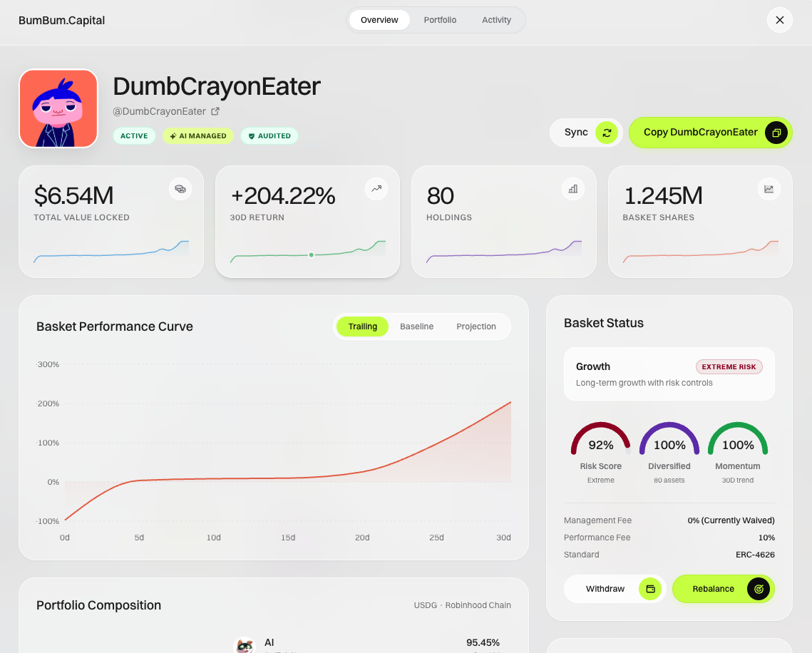The image size is (812, 653).
Task: Click the chart icon on Basket Shares
Action: pos(769,189)
